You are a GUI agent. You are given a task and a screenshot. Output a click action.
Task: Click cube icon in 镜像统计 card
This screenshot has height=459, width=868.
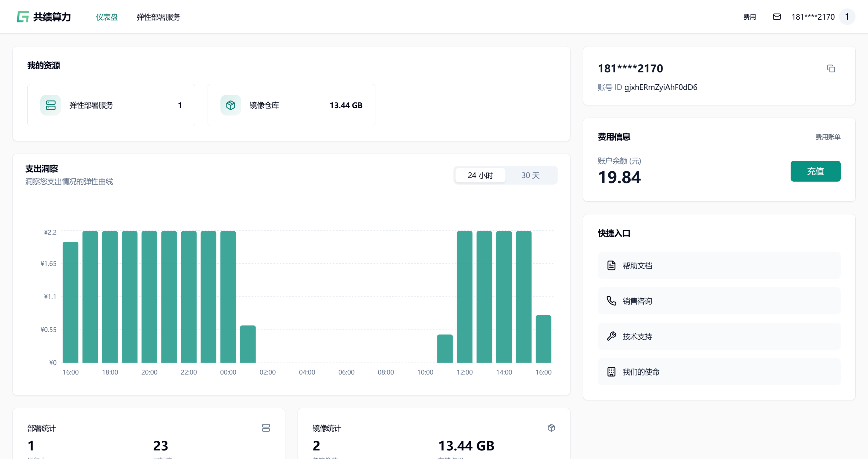point(551,428)
